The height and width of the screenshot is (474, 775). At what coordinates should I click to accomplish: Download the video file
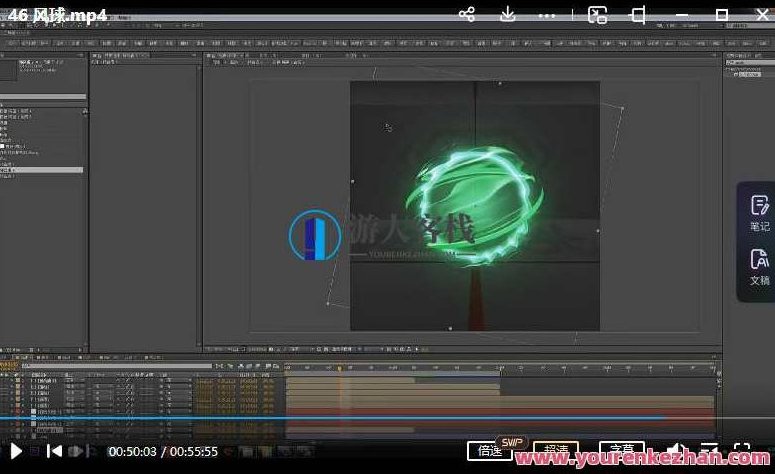[x=508, y=14]
